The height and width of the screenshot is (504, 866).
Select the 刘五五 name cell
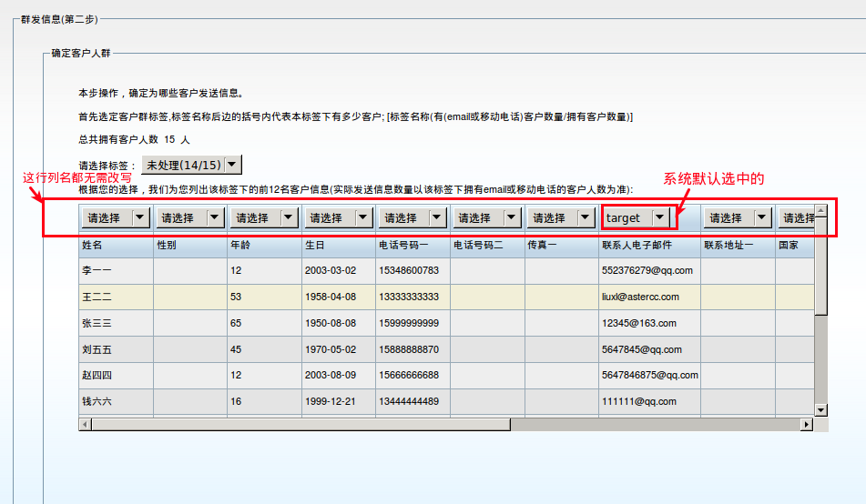coord(97,348)
